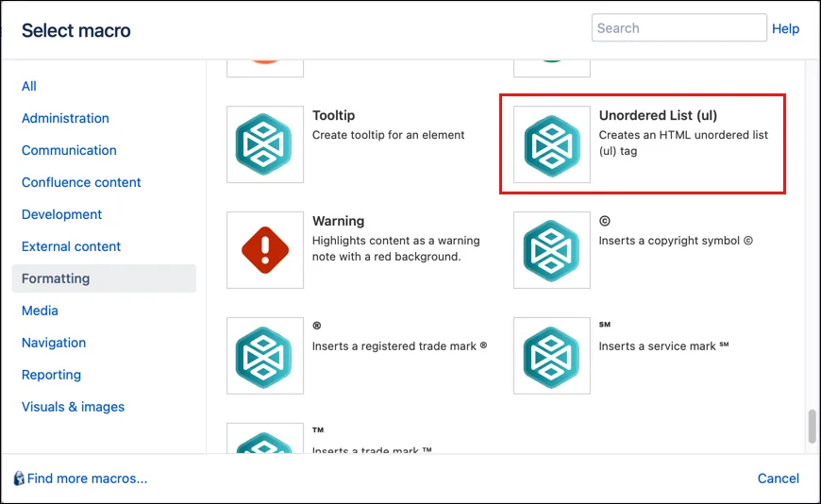Click the red Warning macro icon
This screenshot has height=504, width=821.
(x=265, y=250)
